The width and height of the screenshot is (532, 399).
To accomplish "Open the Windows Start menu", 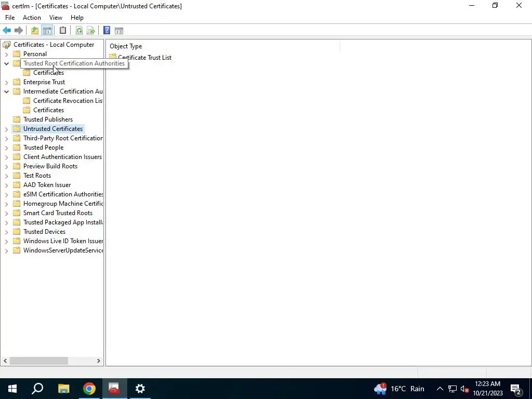I will [12, 389].
